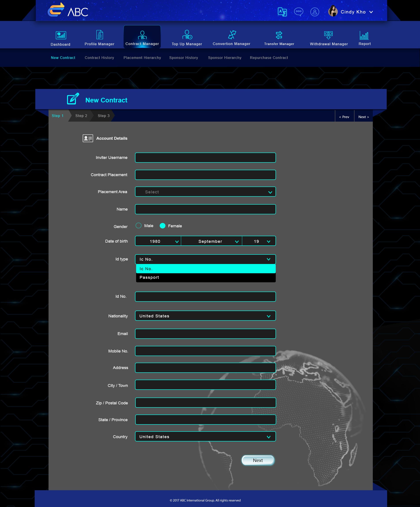Open the Transfer Manager icon
The width and height of the screenshot is (420, 507).
pos(279,35)
